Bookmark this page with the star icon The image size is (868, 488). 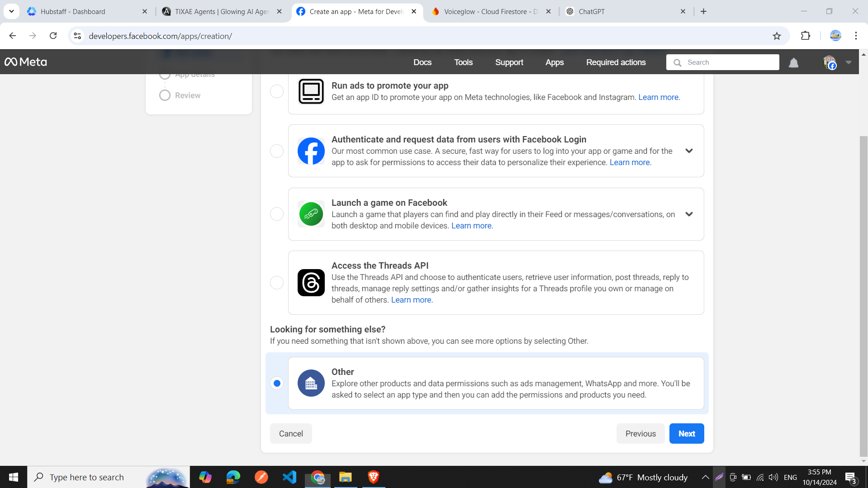777,36
